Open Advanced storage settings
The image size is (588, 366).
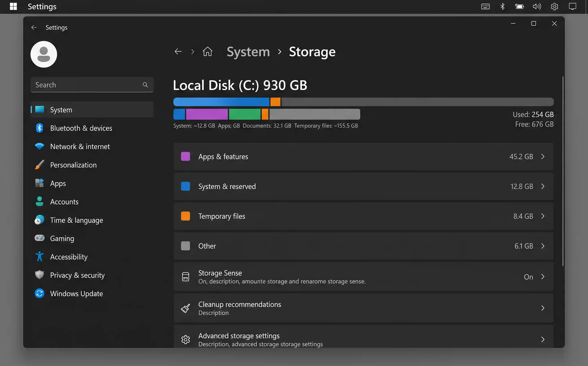pyautogui.click(x=363, y=337)
